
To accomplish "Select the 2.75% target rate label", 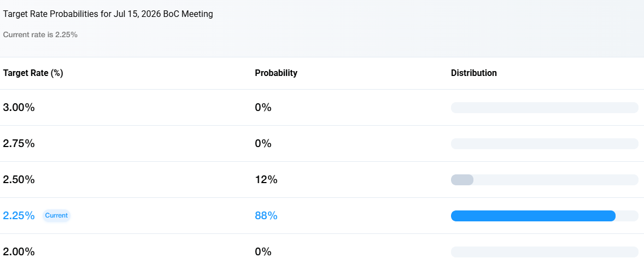I will point(19,144).
